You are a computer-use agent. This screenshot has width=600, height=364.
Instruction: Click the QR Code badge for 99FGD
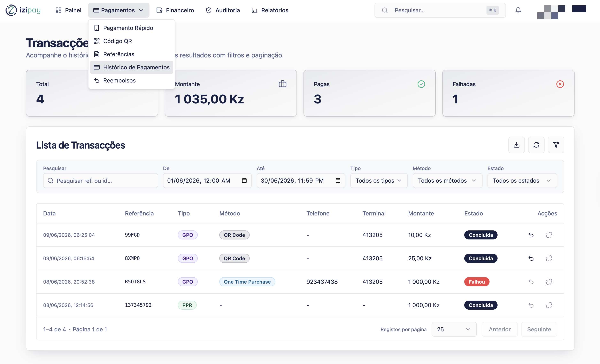point(234,235)
